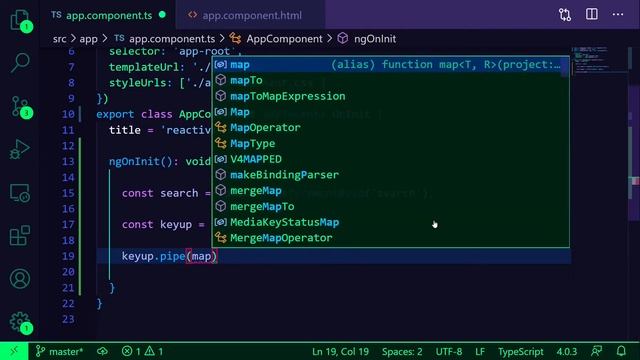640x360 pixels.
Task: Click the suggestion list scrollbar thumb
Action: click(x=565, y=67)
